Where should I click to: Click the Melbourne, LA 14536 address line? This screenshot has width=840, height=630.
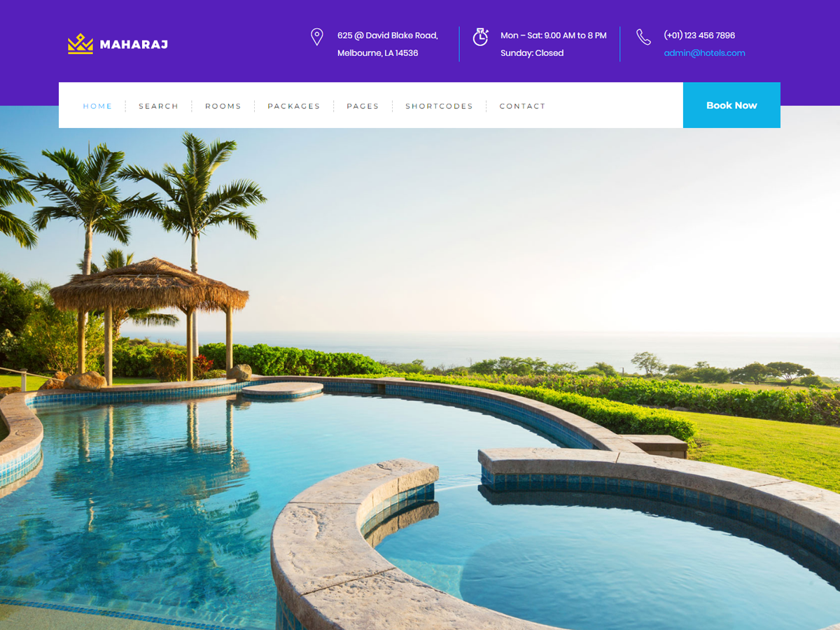tap(378, 53)
